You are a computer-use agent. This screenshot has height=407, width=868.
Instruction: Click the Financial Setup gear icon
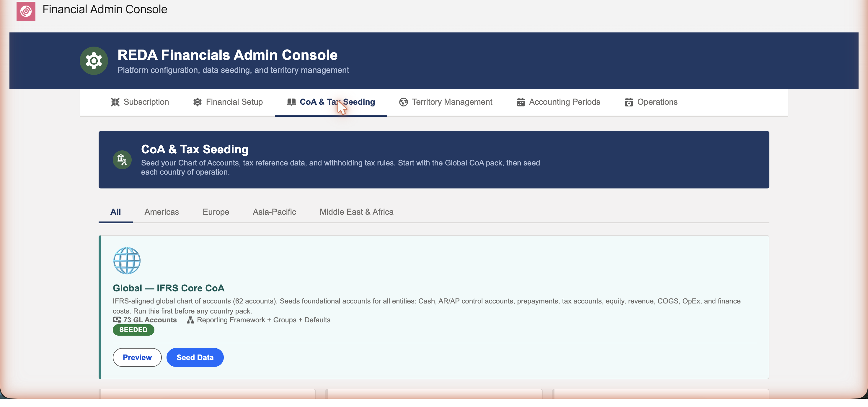pyautogui.click(x=198, y=102)
